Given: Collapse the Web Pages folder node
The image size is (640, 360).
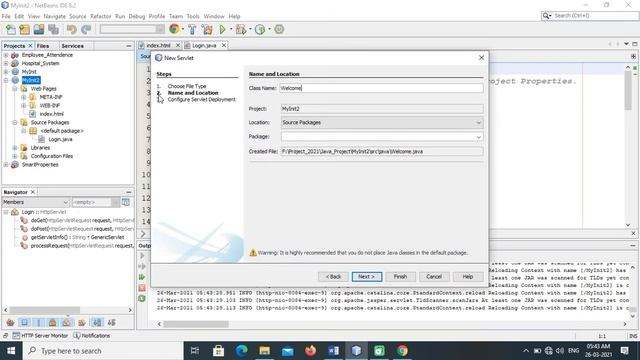Looking at the screenshot, I should click(15, 89).
